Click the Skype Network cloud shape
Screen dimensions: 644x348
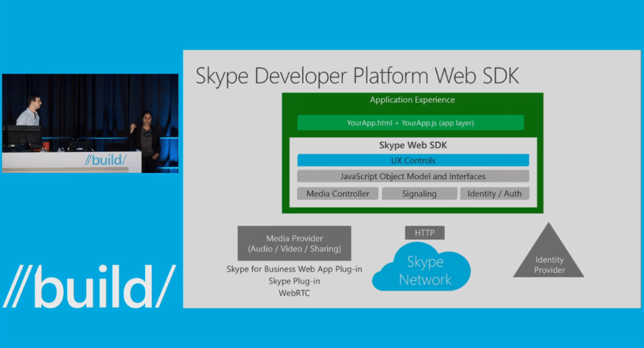(421, 268)
